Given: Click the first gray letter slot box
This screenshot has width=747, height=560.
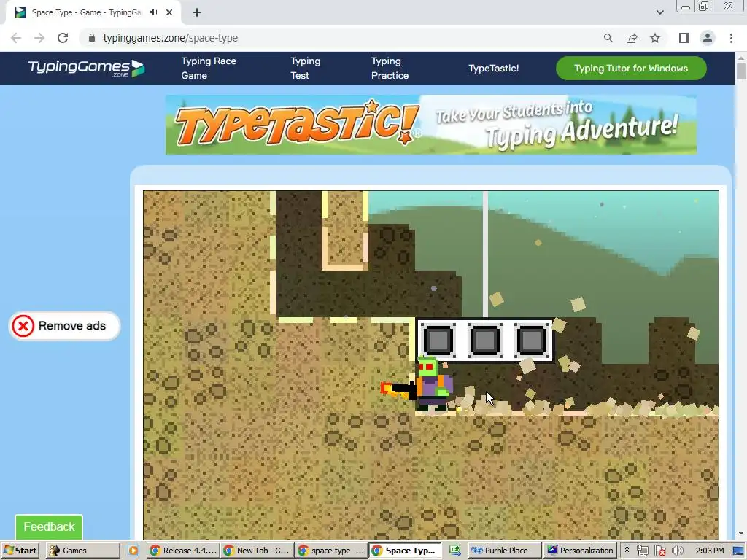Looking at the screenshot, I should (438, 340).
